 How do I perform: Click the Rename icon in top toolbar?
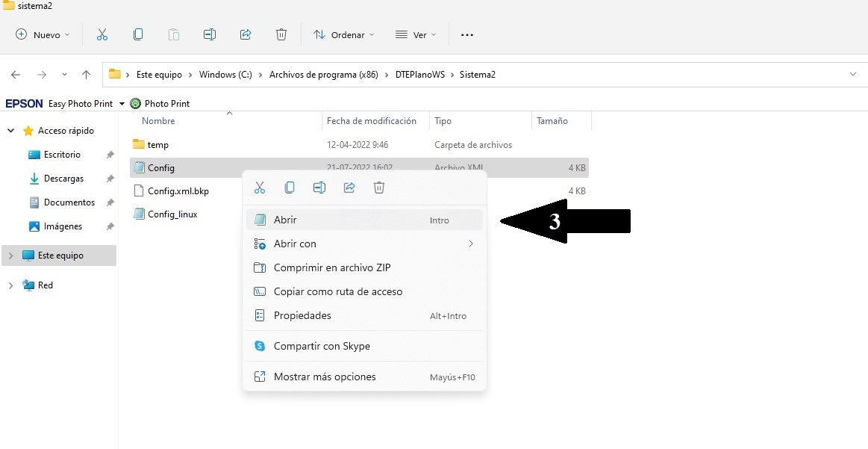[210, 34]
